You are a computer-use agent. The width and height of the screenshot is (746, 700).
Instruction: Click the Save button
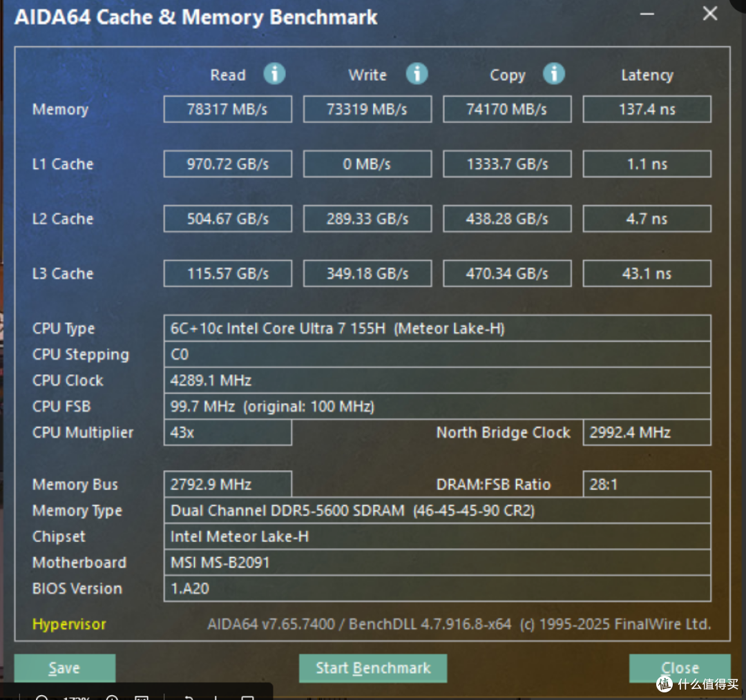65,668
